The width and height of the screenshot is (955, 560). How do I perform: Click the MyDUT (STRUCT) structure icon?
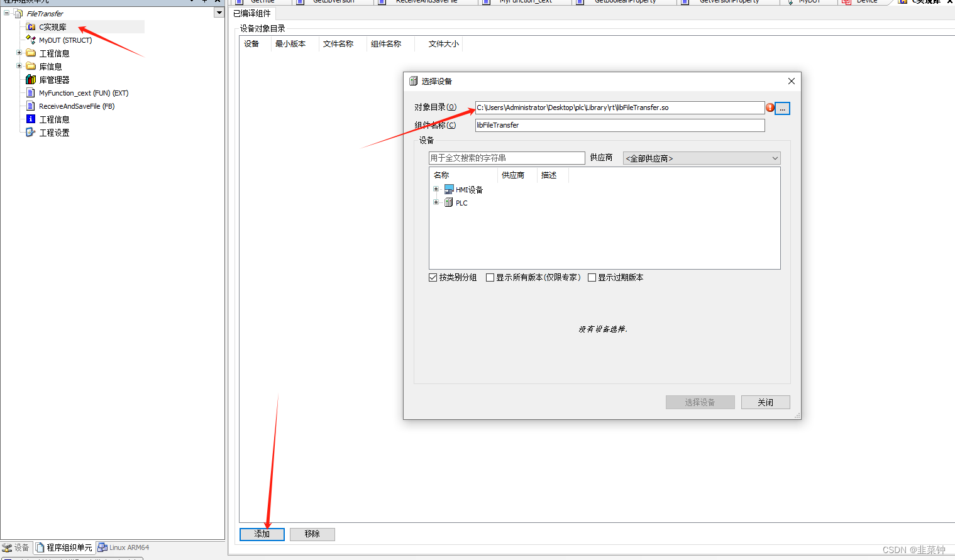click(x=31, y=40)
